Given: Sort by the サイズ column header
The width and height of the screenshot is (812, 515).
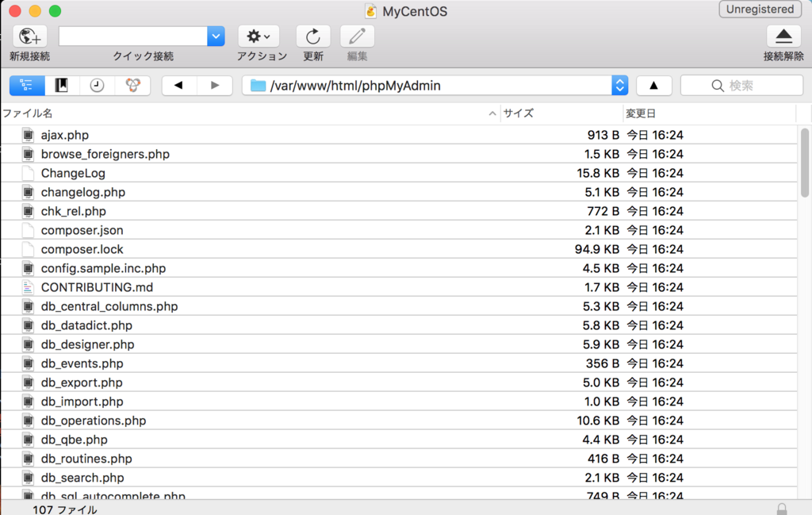Looking at the screenshot, I should click(562, 113).
